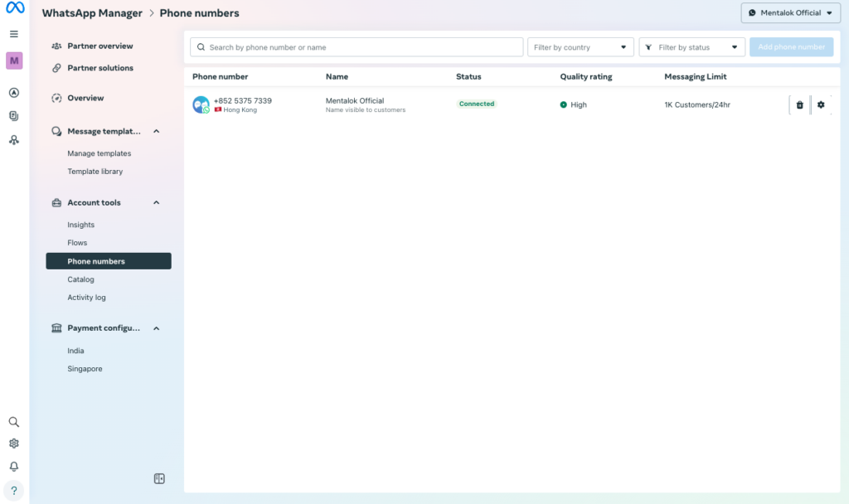
Task: Open the documents icon in left rail
Action: pyautogui.click(x=14, y=116)
